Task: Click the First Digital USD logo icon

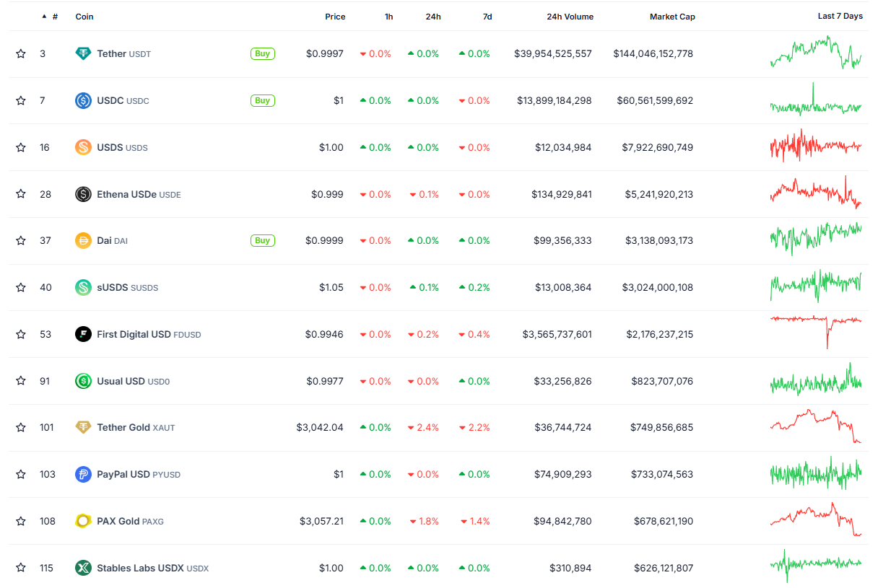Action: pos(84,334)
